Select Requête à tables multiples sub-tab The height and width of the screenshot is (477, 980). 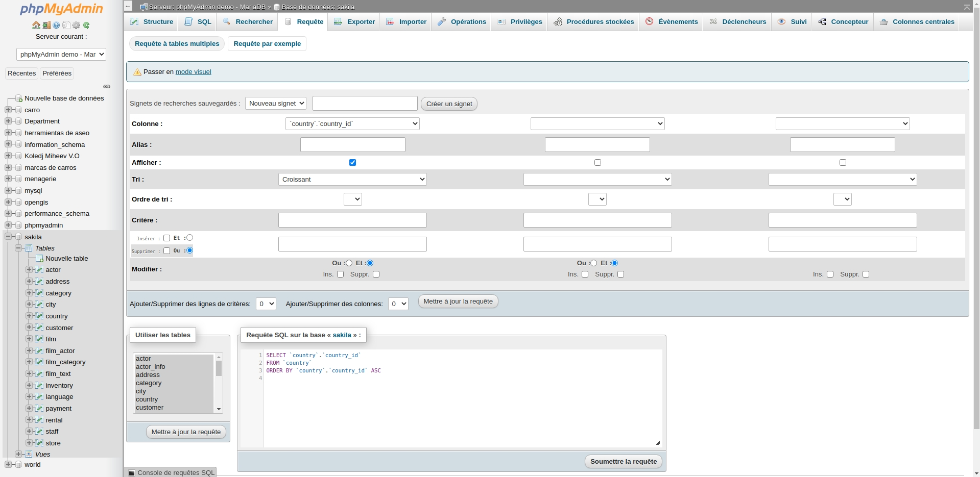pos(177,44)
